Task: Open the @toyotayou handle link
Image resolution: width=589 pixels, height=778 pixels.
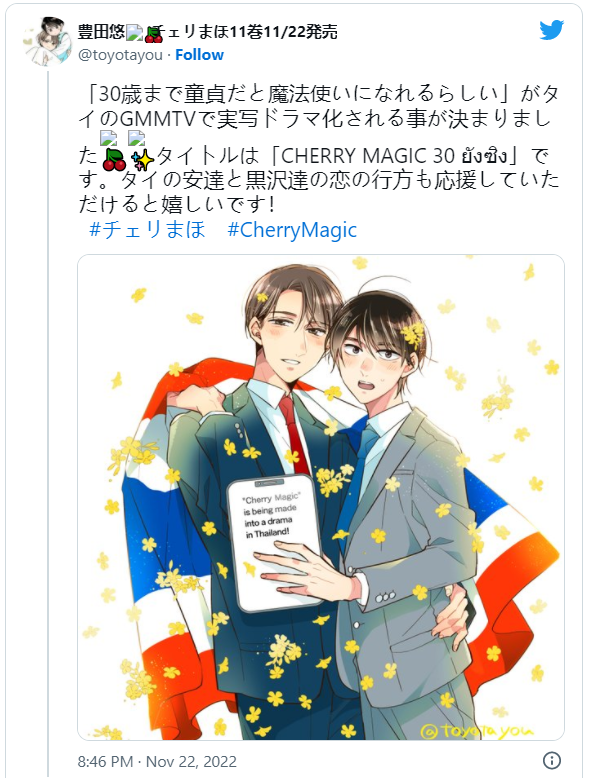Action: 120,55
